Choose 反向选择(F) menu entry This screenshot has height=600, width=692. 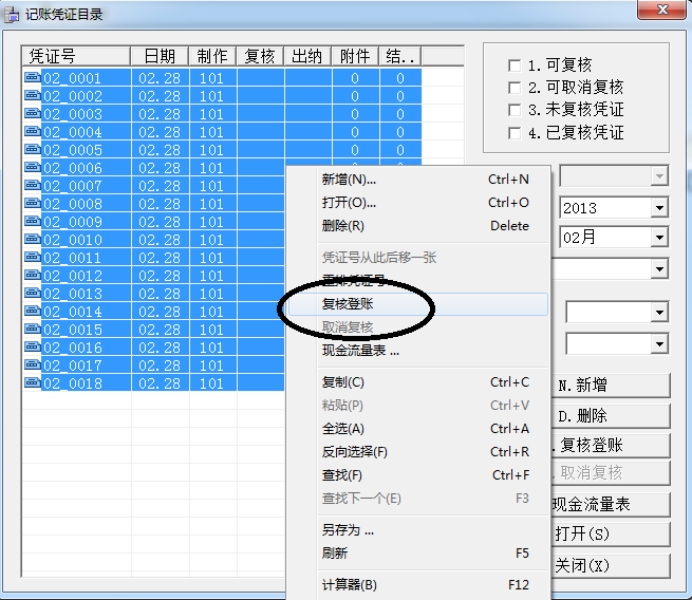(418, 452)
